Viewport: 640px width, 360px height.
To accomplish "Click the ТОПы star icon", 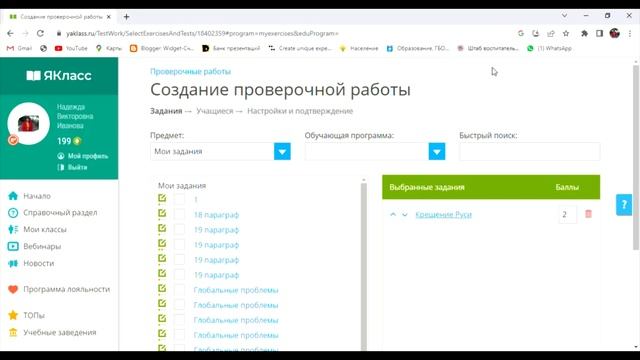I will [x=13, y=315].
